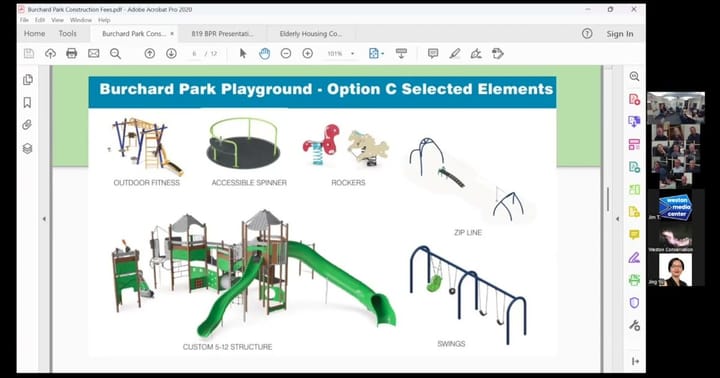Viewport: 720px width, 378px height.
Task: Select the Hand pan tool
Action: (x=264, y=54)
